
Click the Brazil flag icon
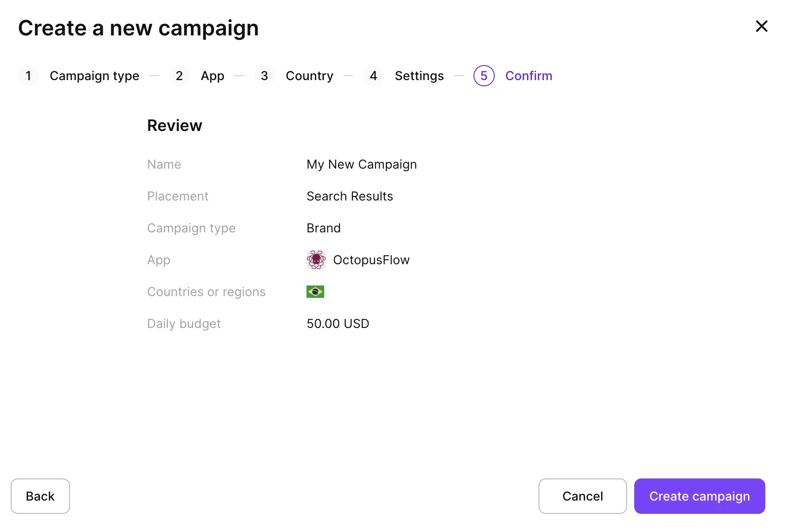point(315,292)
